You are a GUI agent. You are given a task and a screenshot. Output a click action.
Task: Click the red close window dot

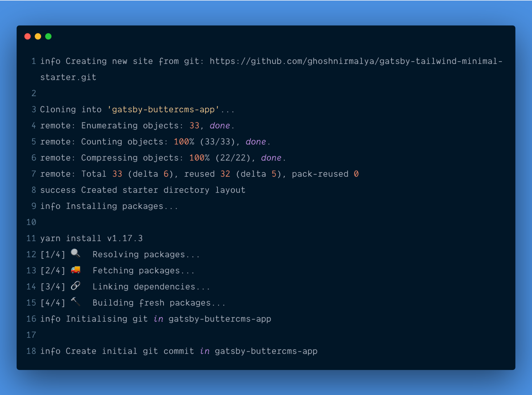(x=27, y=36)
